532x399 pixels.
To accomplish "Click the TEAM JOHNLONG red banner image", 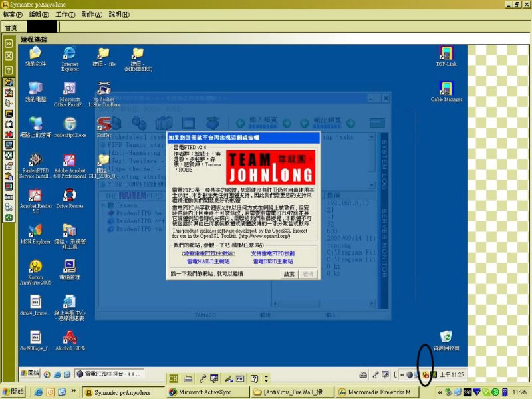I will click(x=271, y=168).
